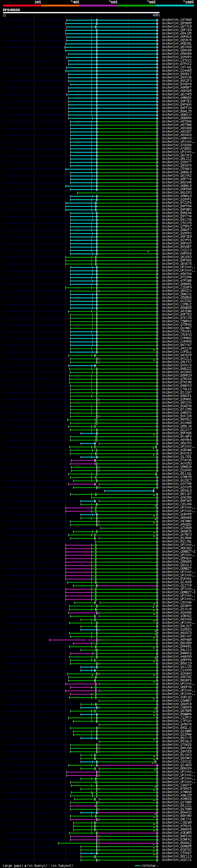Select the UniRef100_A5BIN1 label
The width and height of the screenshot is (197, 868).
176,43
